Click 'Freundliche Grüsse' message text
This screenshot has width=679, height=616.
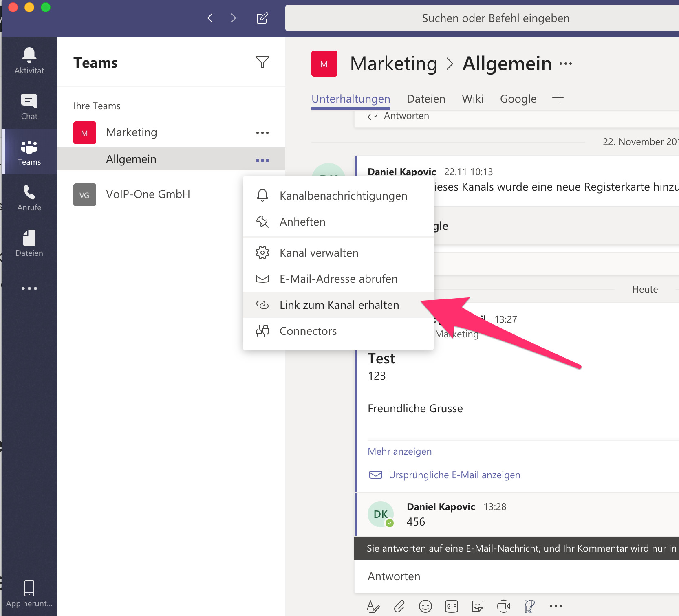pos(415,409)
